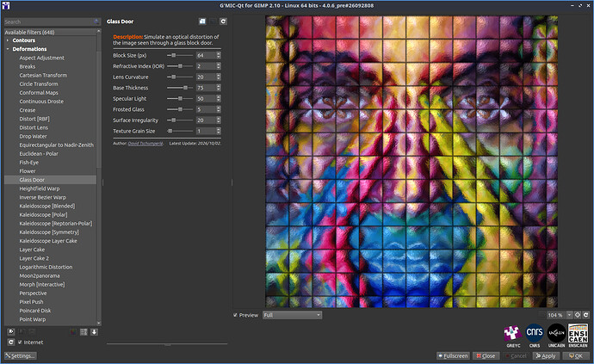Adjust the Base Thickness slider
594x364 pixels.
point(180,88)
